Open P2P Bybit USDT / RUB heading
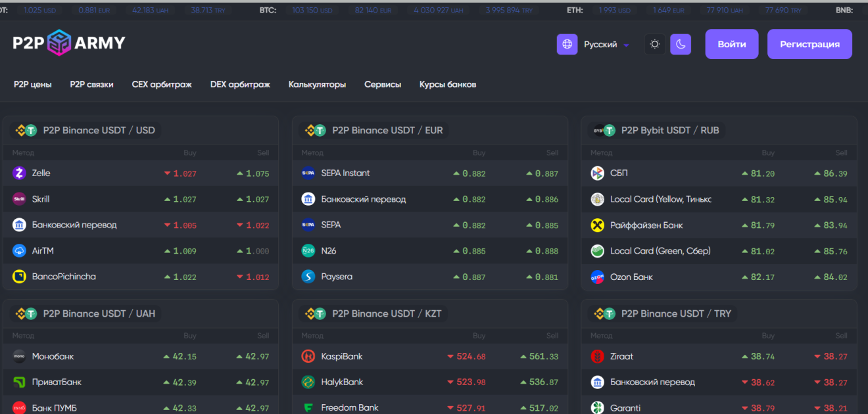Image resolution: width=868 pixels, height=414 pixels. 670,130
